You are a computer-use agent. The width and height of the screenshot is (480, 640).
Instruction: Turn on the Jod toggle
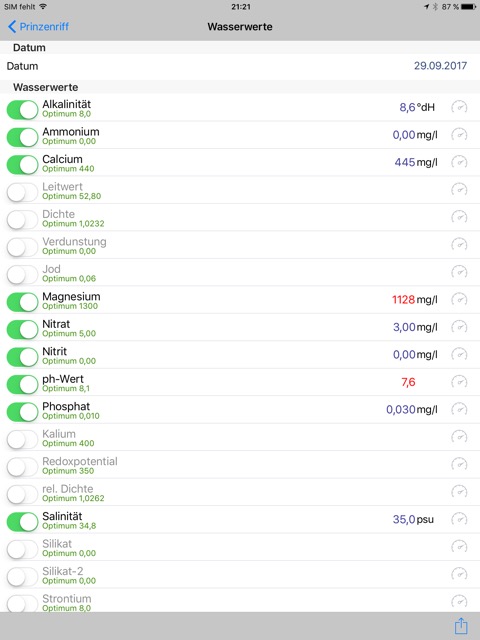coord(22,274)
